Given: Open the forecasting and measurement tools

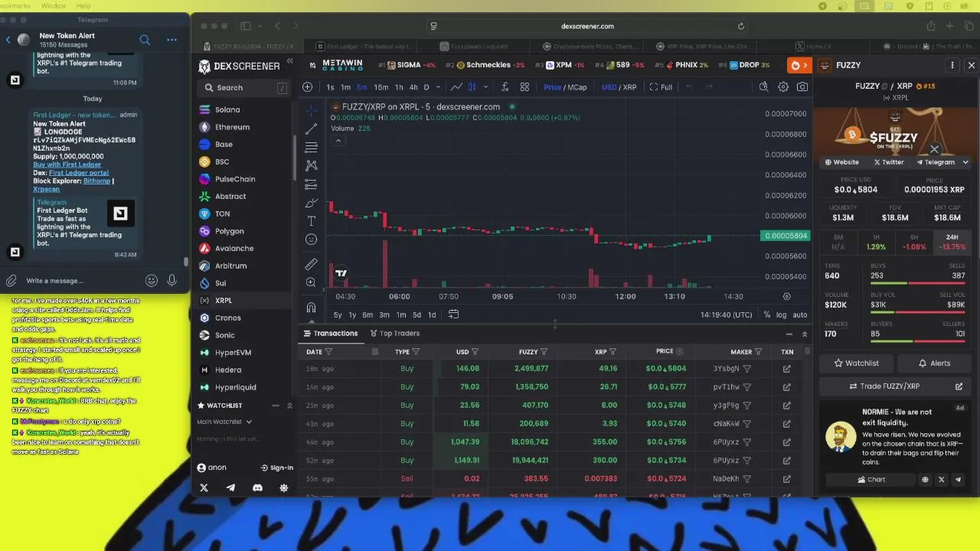Looking at the screenshot, I should (x=311, y=184).
